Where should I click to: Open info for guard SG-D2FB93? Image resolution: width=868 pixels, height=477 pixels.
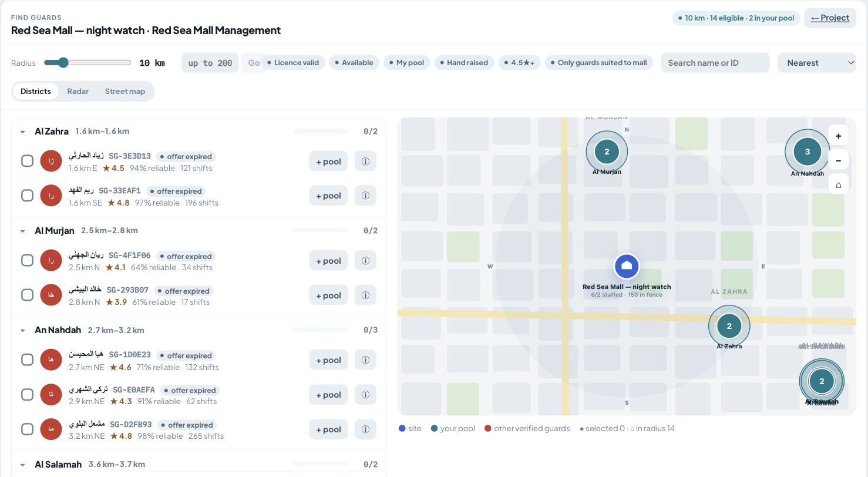coord(365,429)
